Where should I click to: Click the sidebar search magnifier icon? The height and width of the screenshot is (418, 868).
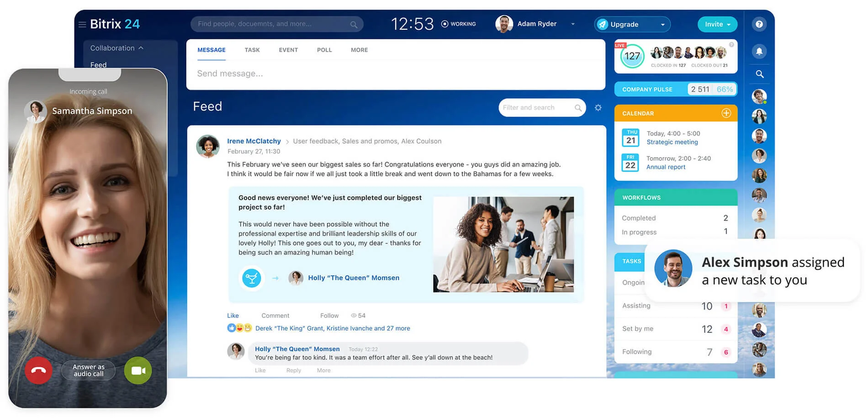tap(759, 74)
